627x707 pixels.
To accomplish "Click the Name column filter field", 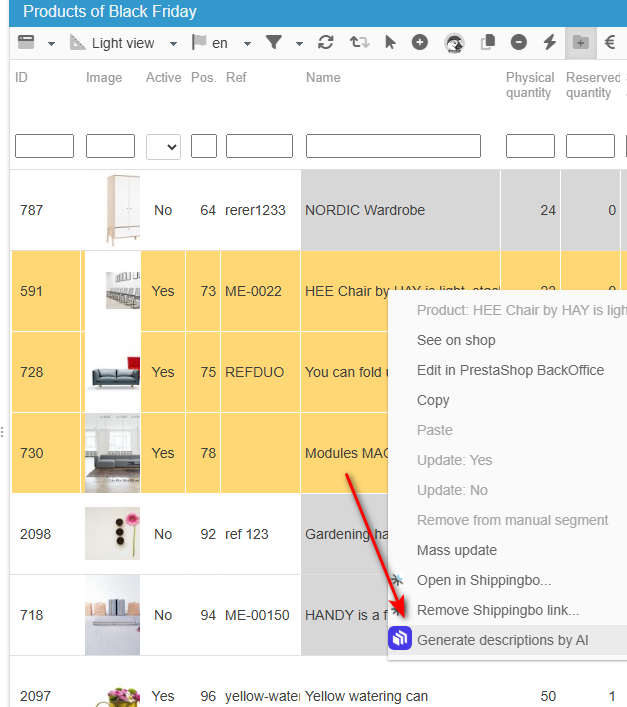I will click(393, 146).
